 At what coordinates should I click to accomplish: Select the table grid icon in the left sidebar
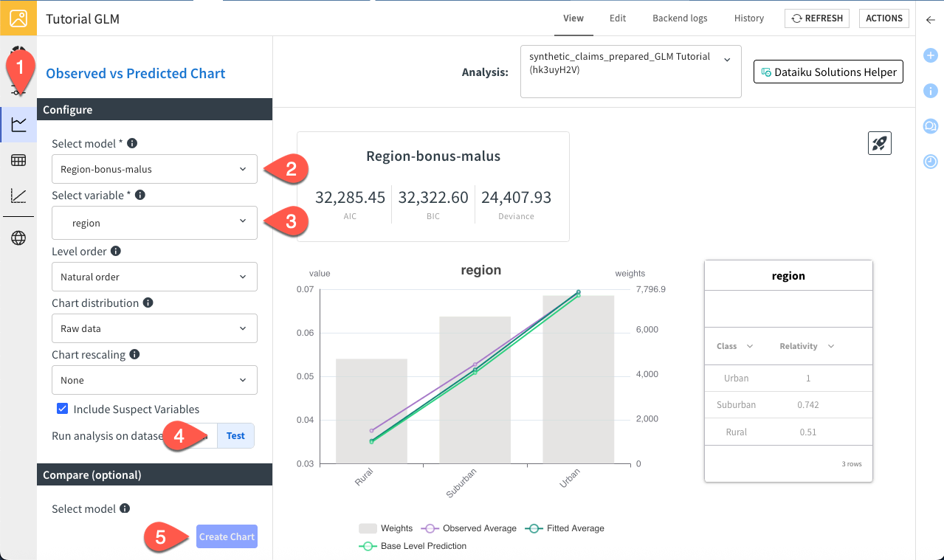(18, 160)
